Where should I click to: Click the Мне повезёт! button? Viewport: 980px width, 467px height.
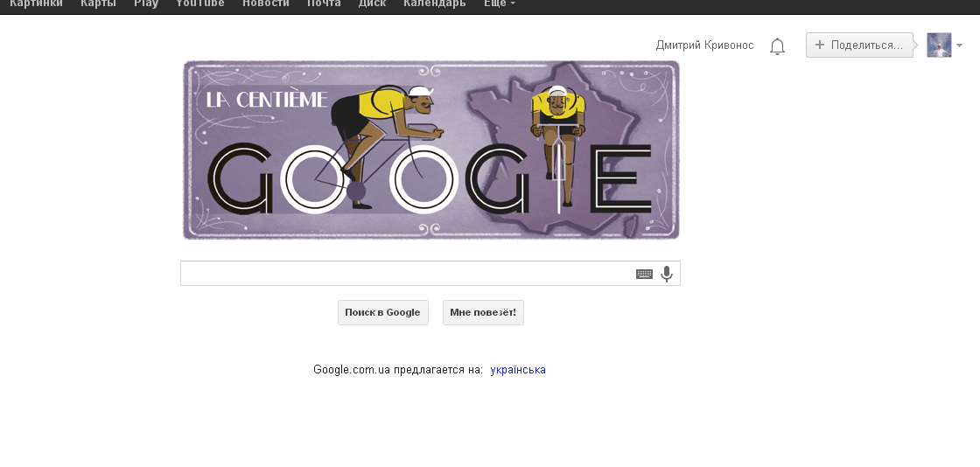(483, 313)
